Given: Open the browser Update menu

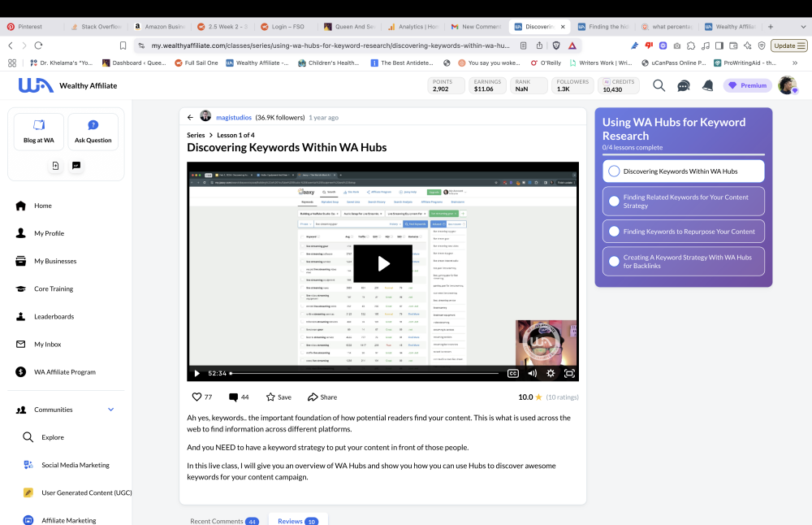Looking at the screenshot, I should (789, 46).
